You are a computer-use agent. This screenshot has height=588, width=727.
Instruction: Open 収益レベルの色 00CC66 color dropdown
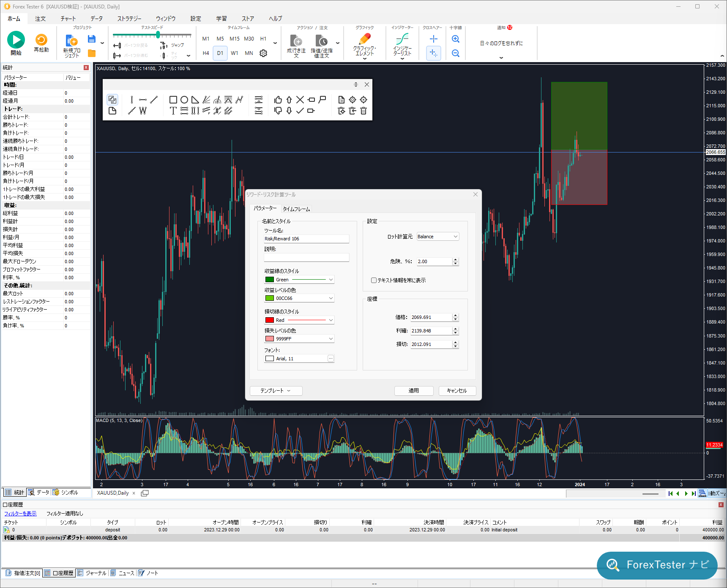(299, 298)
